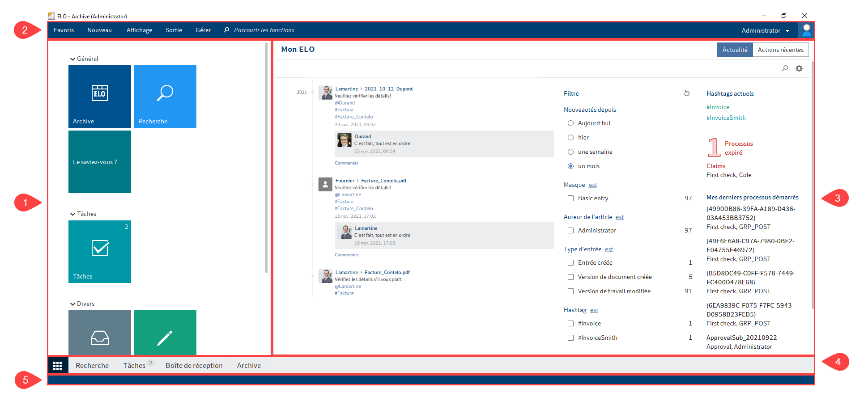
Task: Open the Favoris menu
Action: point(64,30)
